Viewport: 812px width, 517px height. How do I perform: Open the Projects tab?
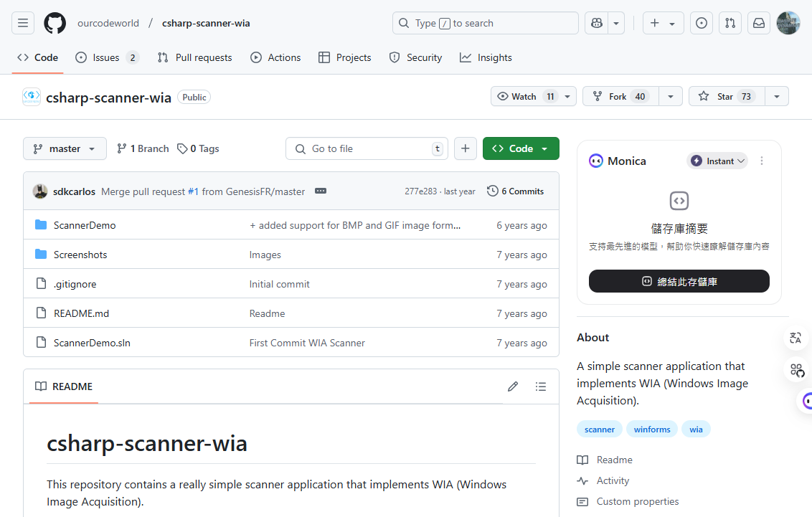345,57
